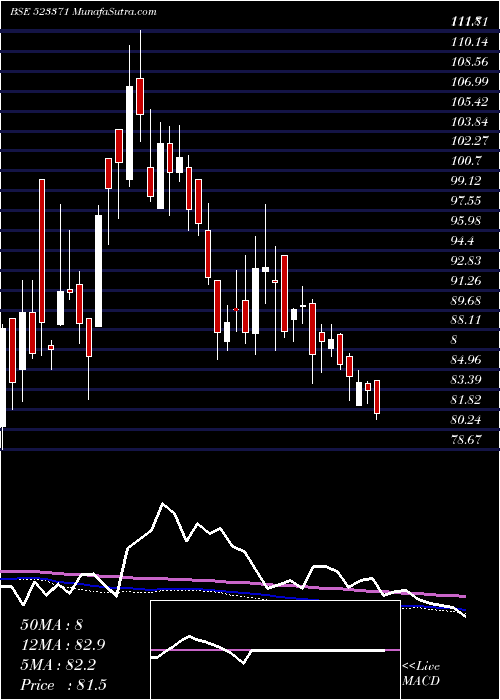Click the 105.42 price level label
500x700 pixels.
click(470, 102)
